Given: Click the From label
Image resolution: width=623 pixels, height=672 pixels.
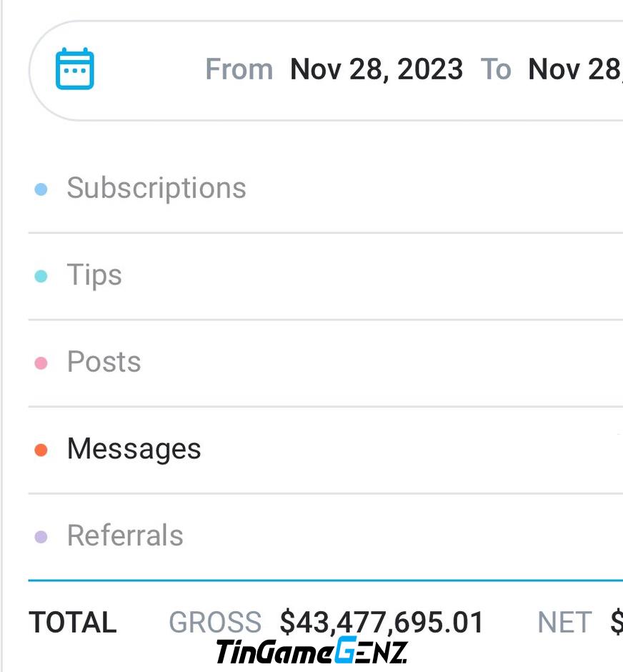Looking at the screenshot, I should point(239,69).
